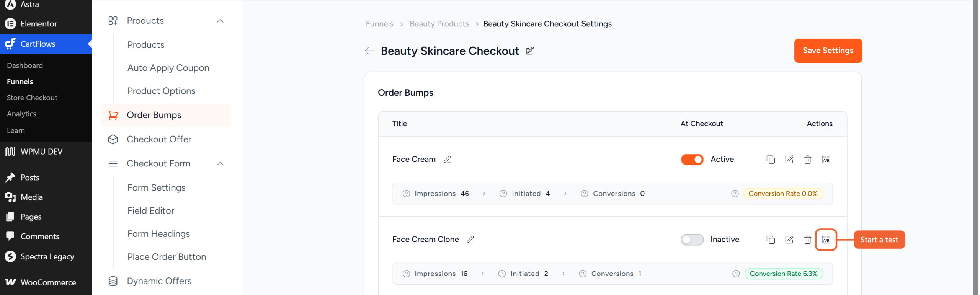
Task: Rename Face Cream Clone with pencil icon
Action: [x=470, y=240]
